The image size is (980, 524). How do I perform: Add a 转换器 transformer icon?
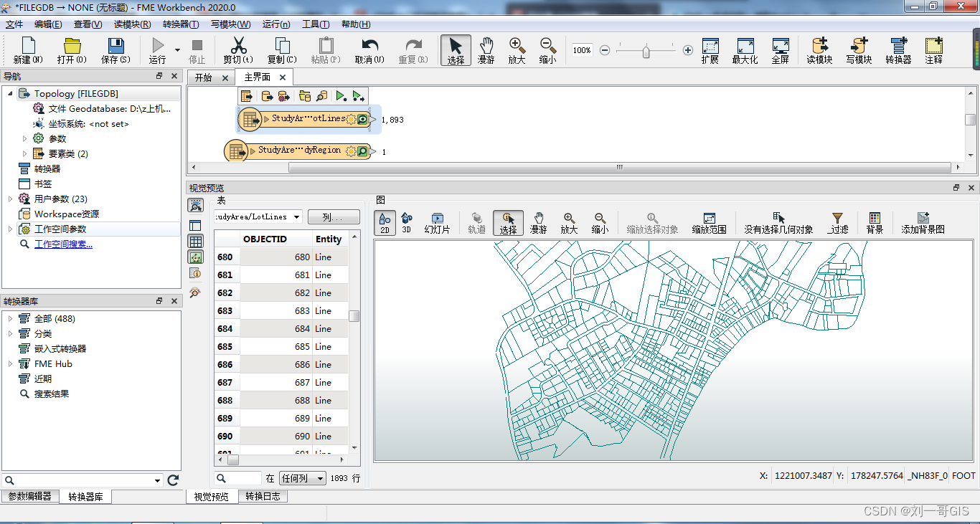point(898,45)
